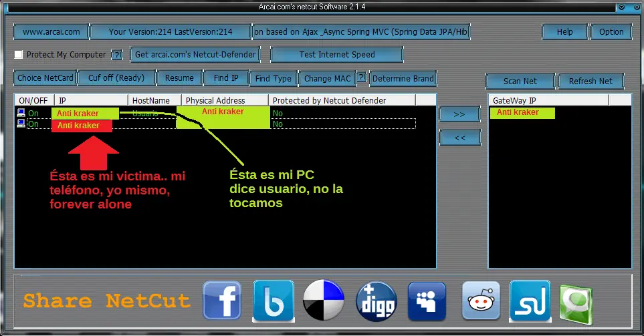Screen dimensions: 644x336
Task: Click the Refresh Net button
Action: click(x=591, y=81)
